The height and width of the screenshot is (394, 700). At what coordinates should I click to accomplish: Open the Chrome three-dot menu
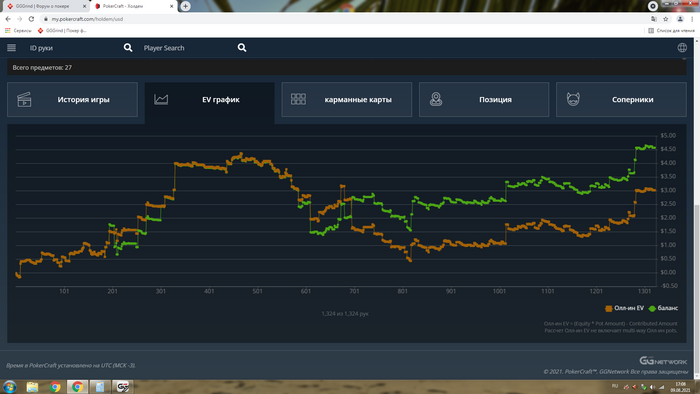tap(692, 19)
